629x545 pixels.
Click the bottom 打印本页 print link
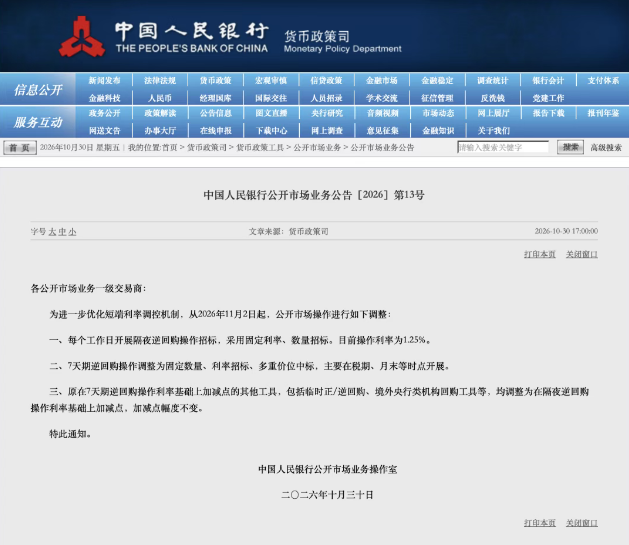(540, 523)
